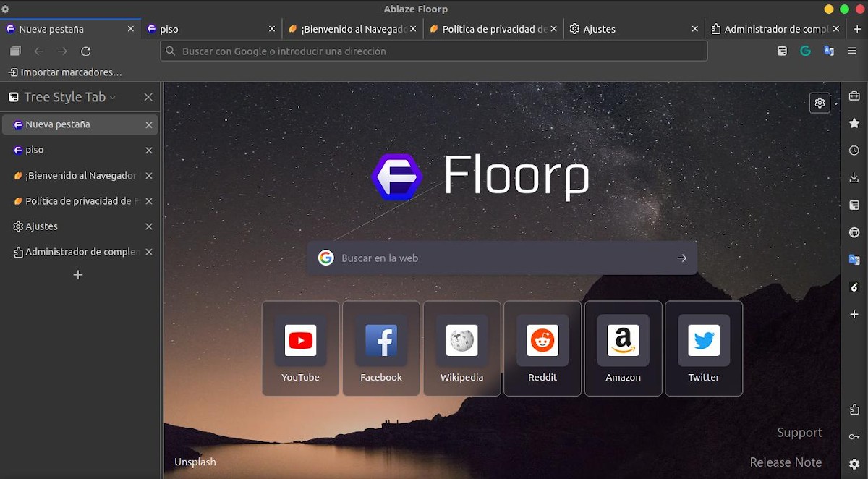Screen dimensions: 868x479
Task: Open the Reddit shortcut tile
Action: coord(542,349)
